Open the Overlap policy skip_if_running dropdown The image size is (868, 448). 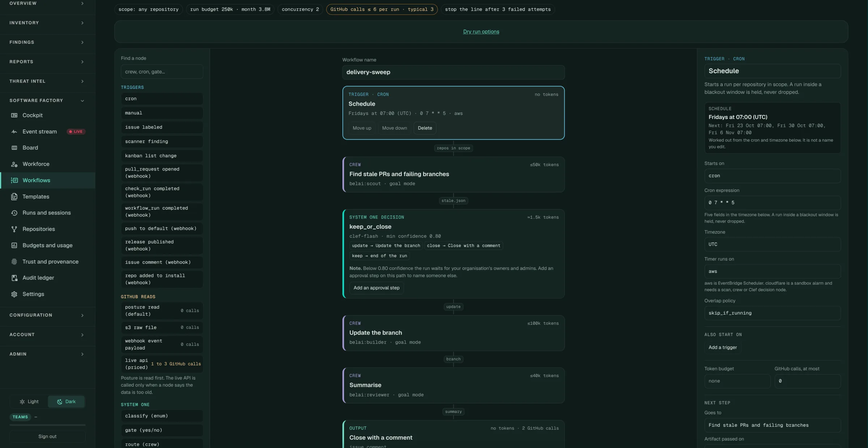pyautogui.click(x=772, y=313)
